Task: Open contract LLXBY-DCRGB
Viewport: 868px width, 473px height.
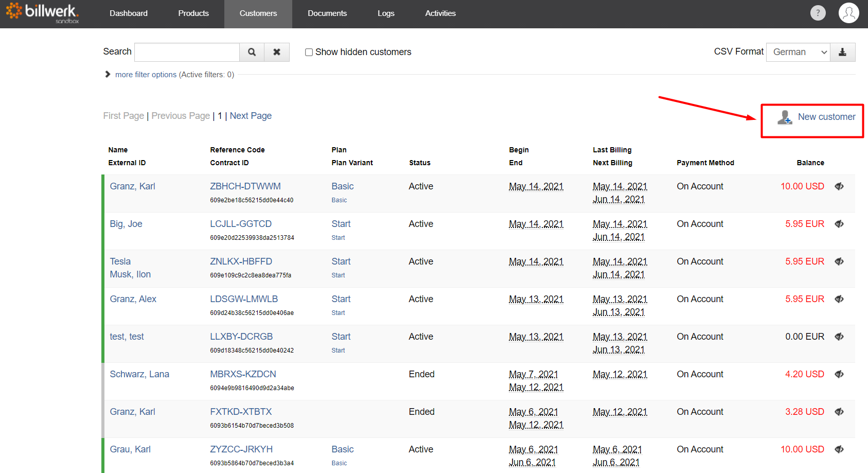Action: pos(241,337)
